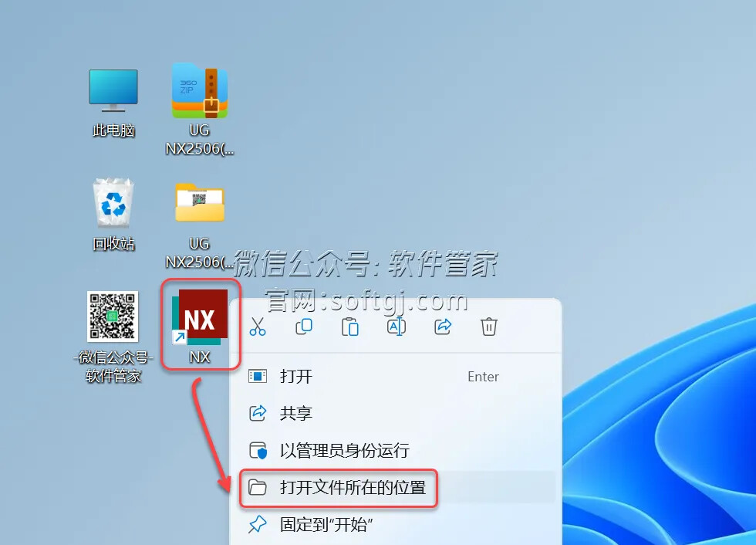Image resolution: width=756 pixels, height=545 pixels.
Task: Choose 共享 from the context menu
Action: [x=296, y=414]
